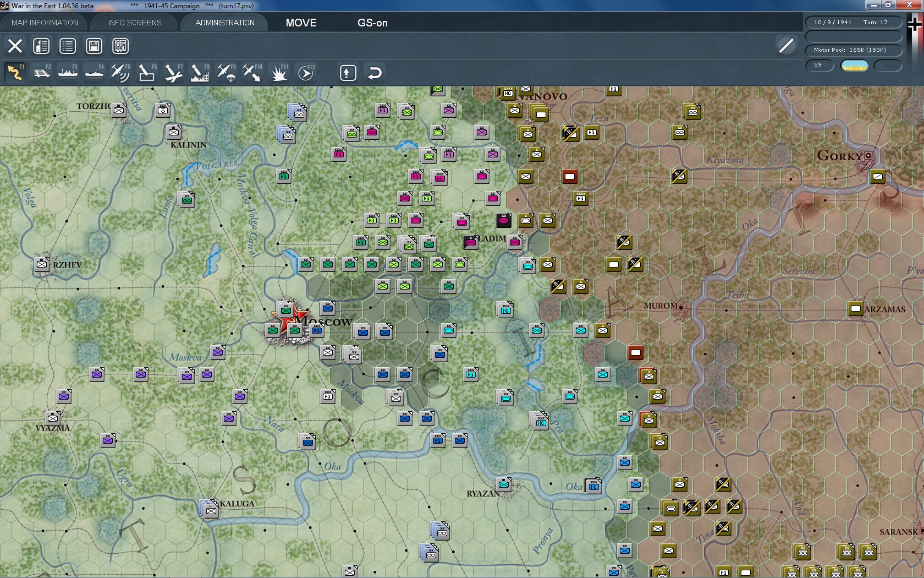924x578 pixels.
Task: Click the Klyazma river label
Action: click(725, 160)
